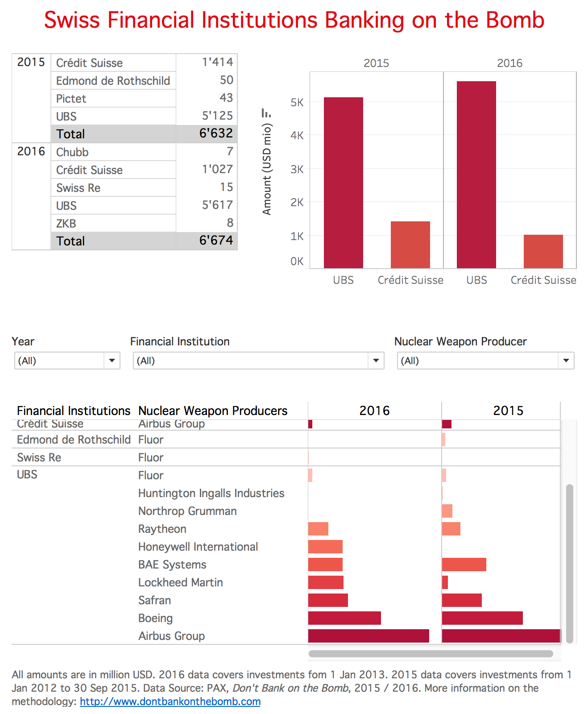Open the Financial Institution filter dropdown

tap(258, 361)
